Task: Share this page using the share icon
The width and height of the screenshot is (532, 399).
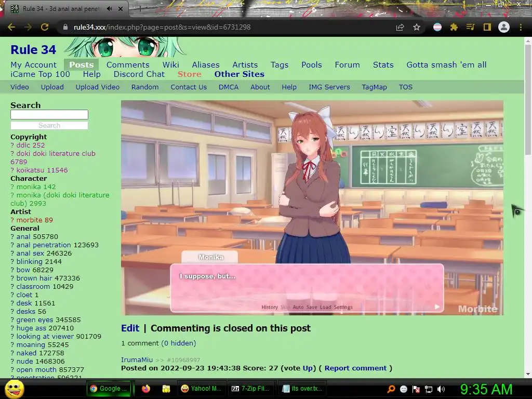Action: click(x=400, y=27)
